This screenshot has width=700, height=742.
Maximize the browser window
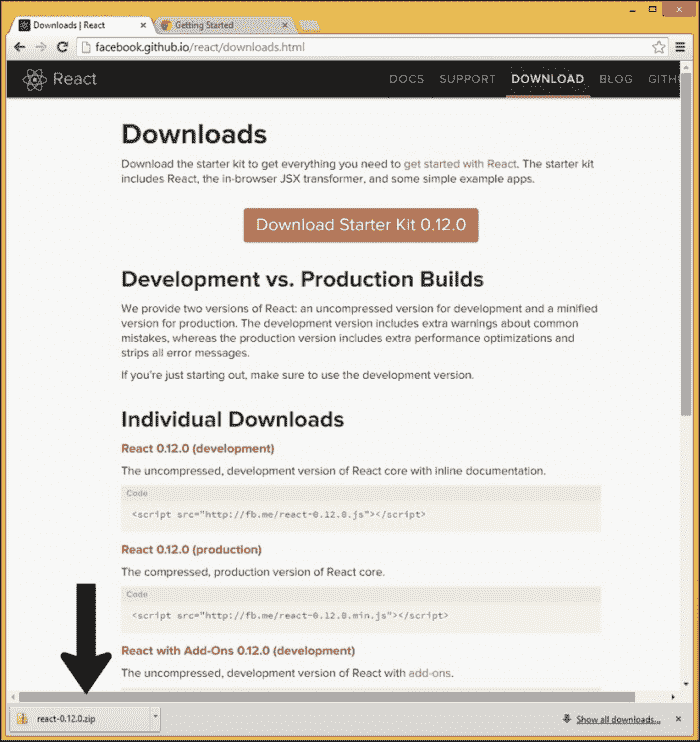[653, 9]
